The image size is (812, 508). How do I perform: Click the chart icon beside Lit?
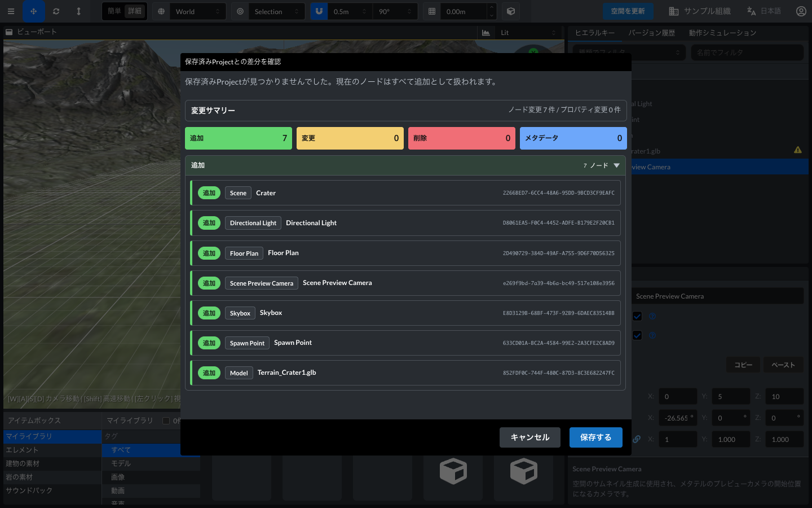coord(486,33)
